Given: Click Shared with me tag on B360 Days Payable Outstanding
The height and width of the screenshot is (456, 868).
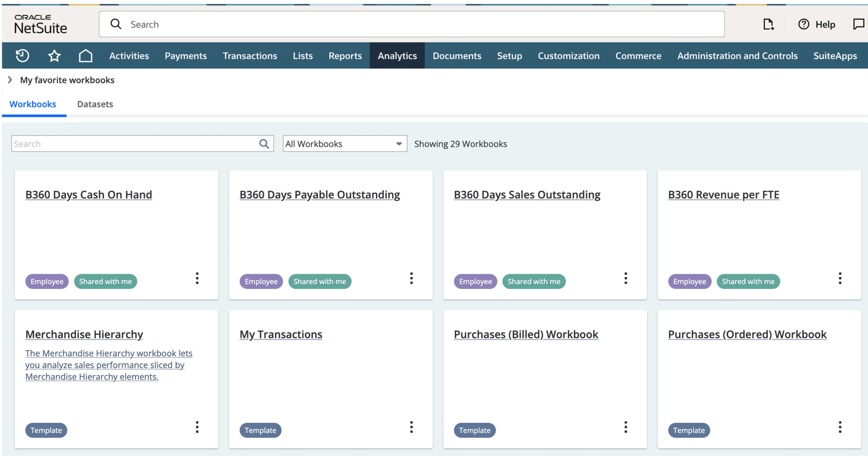Looking at the screenshot, I should (320, 282).
